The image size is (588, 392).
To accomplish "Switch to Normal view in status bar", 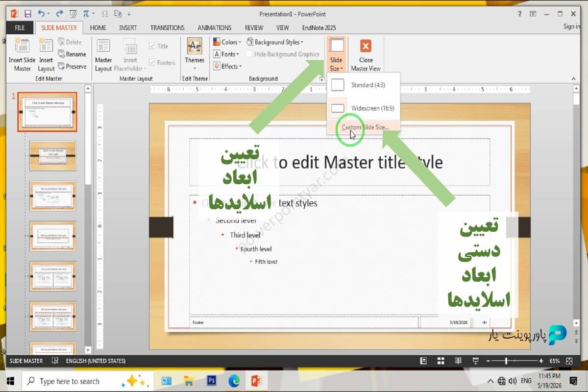I will tap(424, 361).
